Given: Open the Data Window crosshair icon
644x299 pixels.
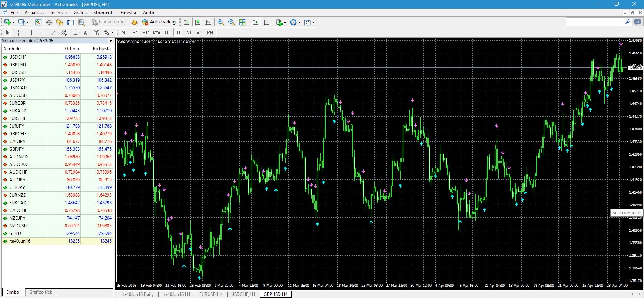Looking at the screenshot, I should tap(49, 22).
